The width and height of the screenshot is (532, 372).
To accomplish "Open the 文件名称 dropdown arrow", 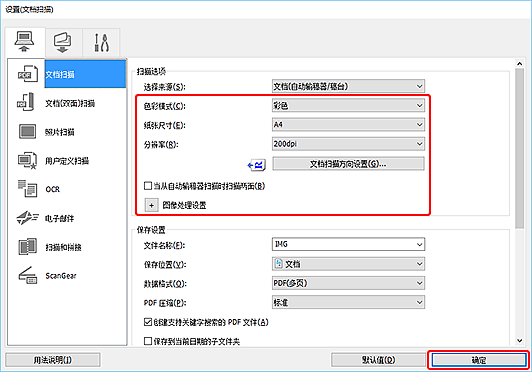I will point(420,244).
